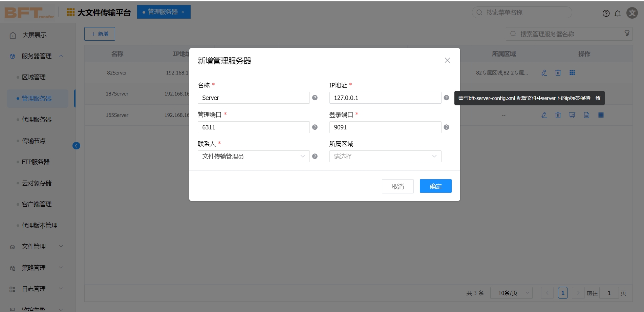Click the help icon beside the 登录端口 field
Viewport: 644px width, 312px height.
coord(446,127)
